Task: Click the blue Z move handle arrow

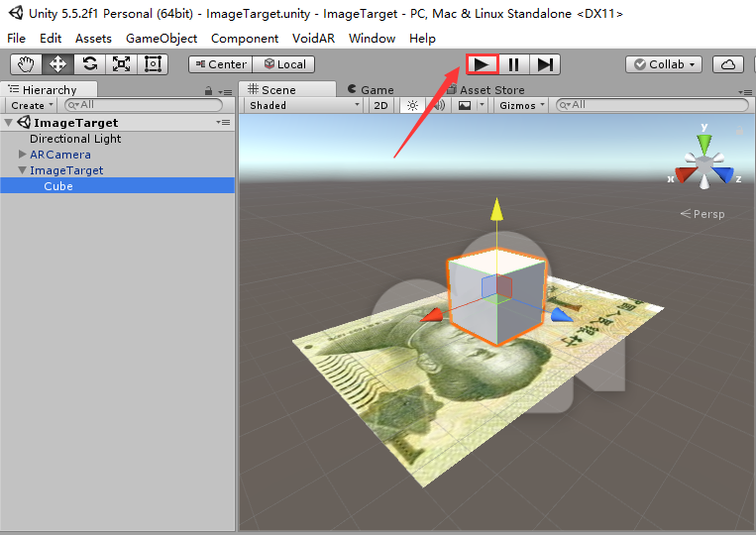Action: click(x=561, y=315)
